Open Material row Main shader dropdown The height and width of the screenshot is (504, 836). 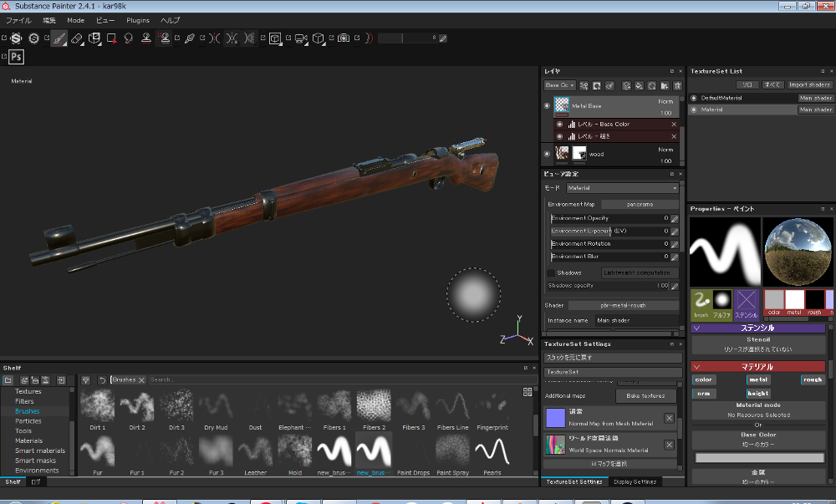tap(815, 109)
